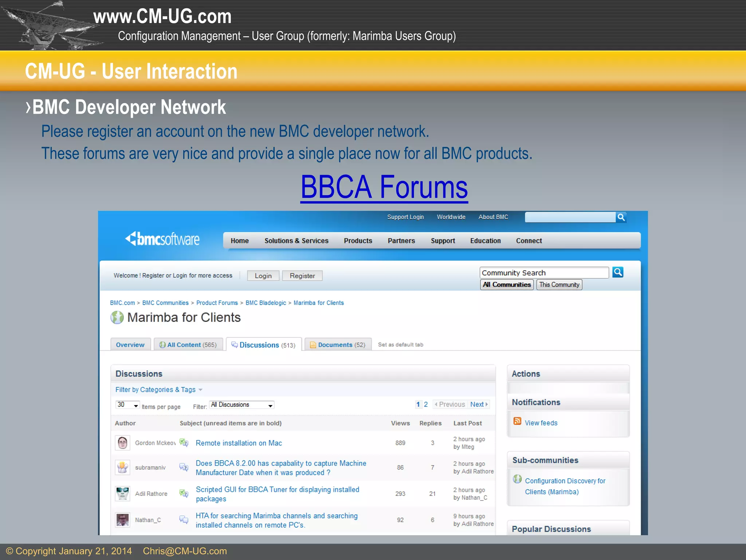This screenshot has height=560, width=746.
Task: Click the globe icon beside Marimba for Clients title
Action: coord(117,317)
